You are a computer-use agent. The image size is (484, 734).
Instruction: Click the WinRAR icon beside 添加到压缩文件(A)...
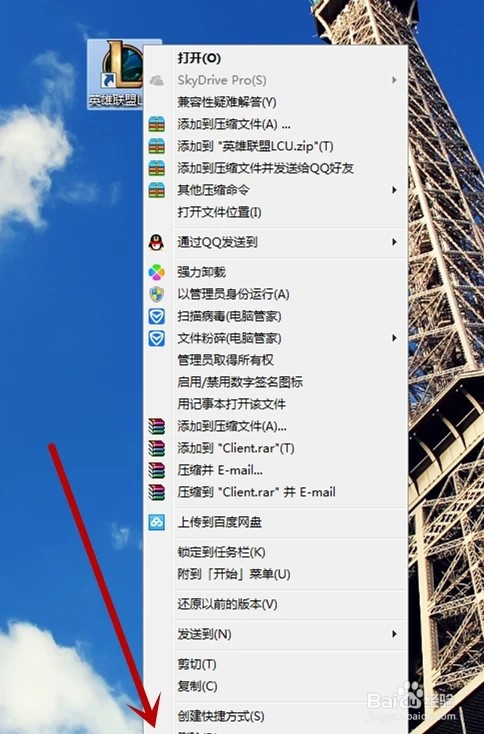[x=156, y=426]
